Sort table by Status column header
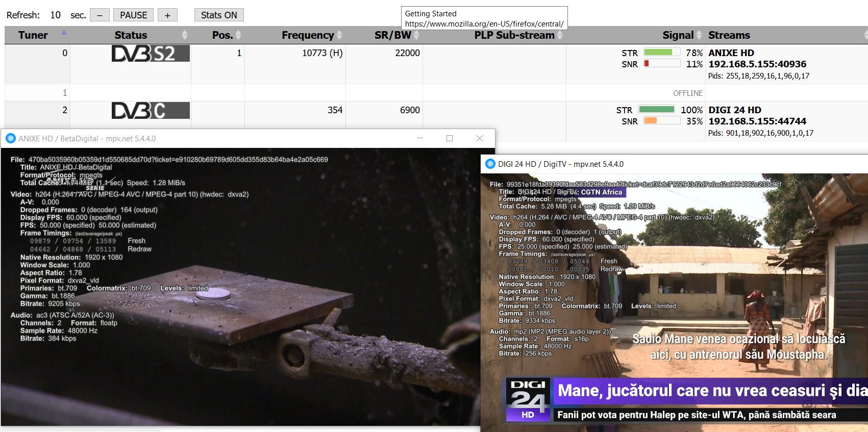 [x=131, y=35]
